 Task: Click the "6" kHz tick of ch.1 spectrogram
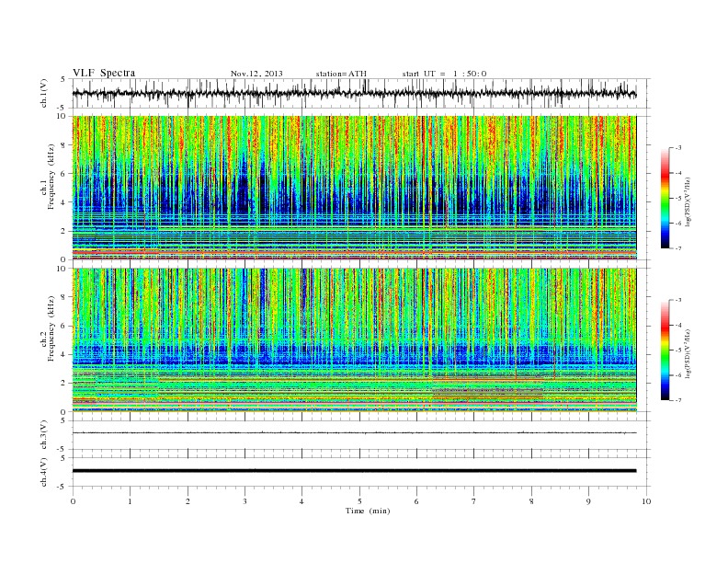click(64, 174)
